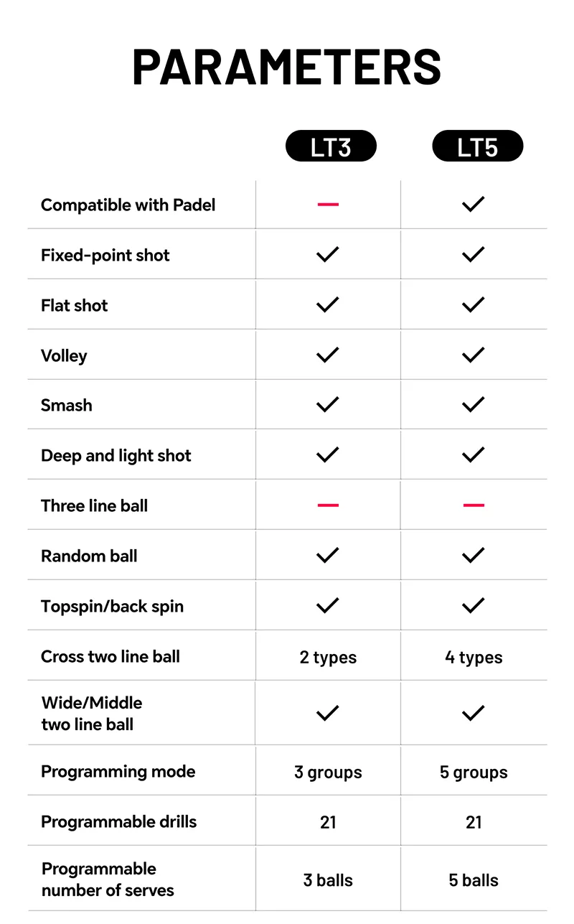574x924 pixels.
Task: Click the LT3 checkmark for Wide/Middle two line ball
Action: pyautogui.click(x=328, y=713)
